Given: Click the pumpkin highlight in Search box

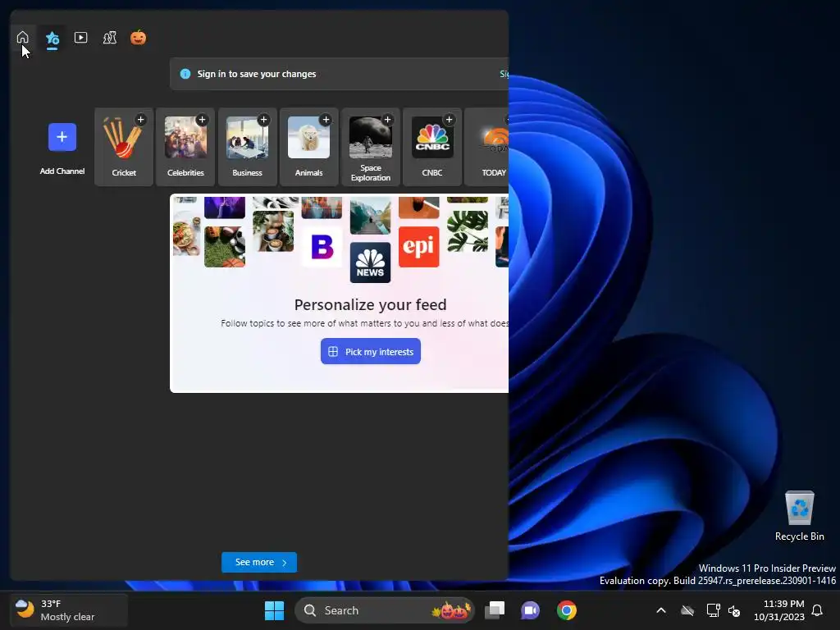Looking at the screenshot, I should 452,610.
